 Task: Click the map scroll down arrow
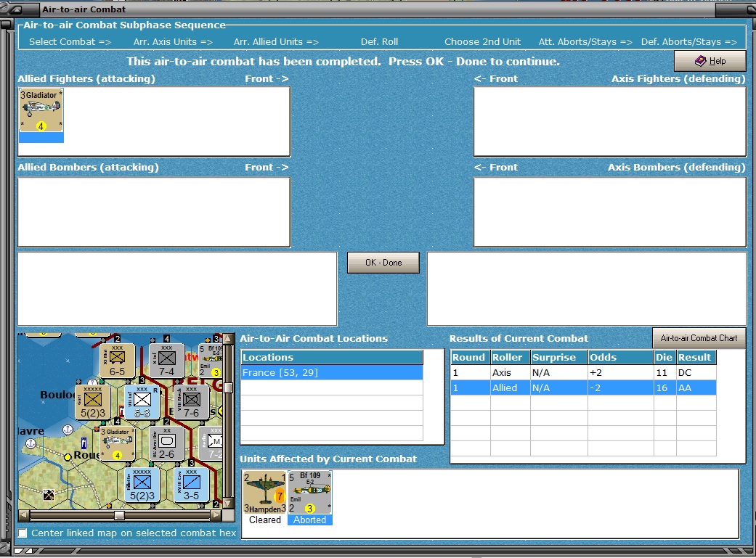tap(229, 504)
